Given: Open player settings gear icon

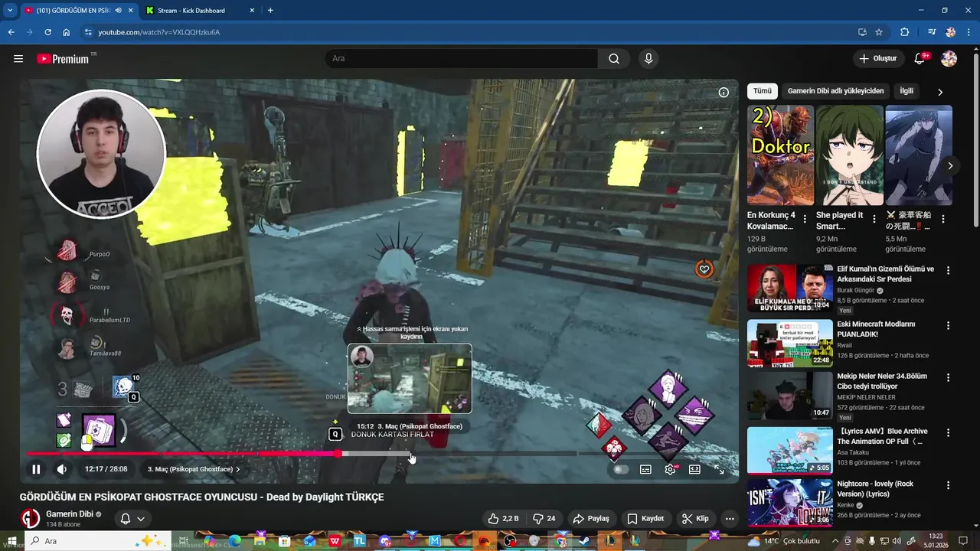Looking at the screenshot, I should tap(670, 469).
